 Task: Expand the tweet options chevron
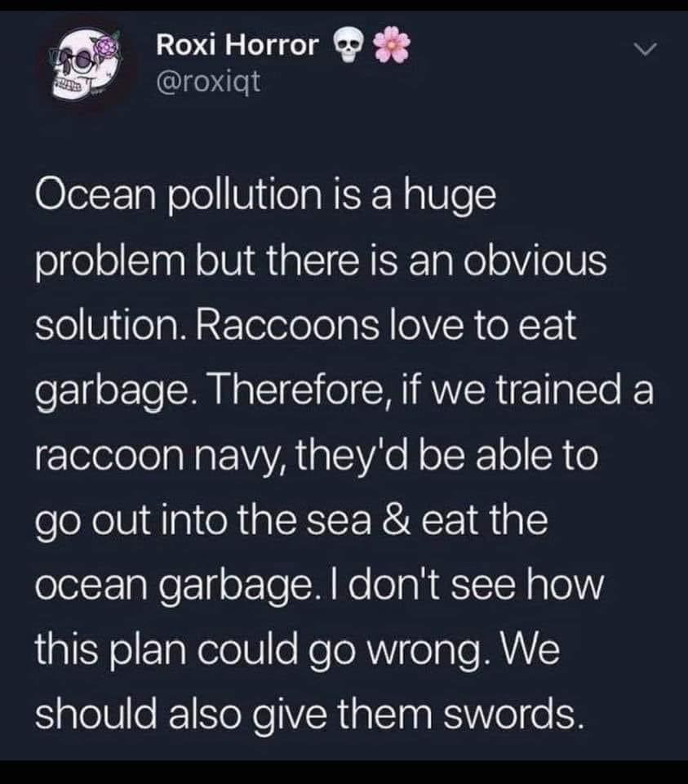click(x=646, y=51)
